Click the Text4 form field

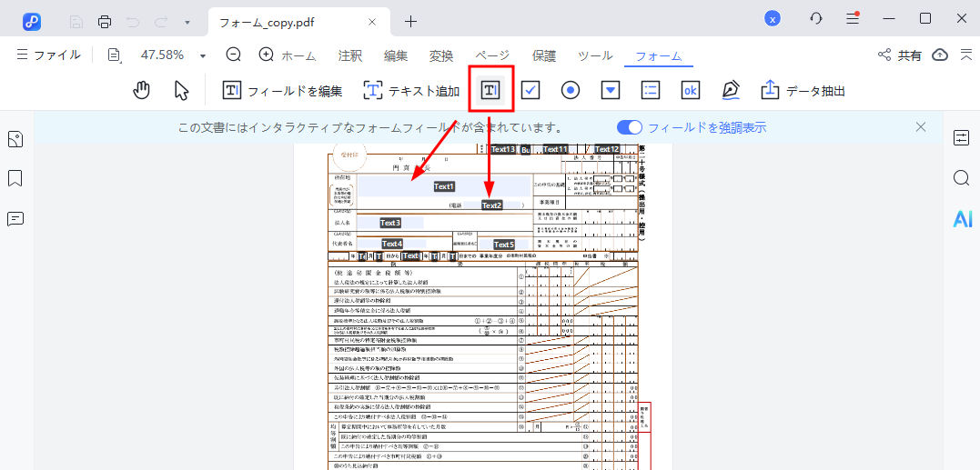pos(392,244)
